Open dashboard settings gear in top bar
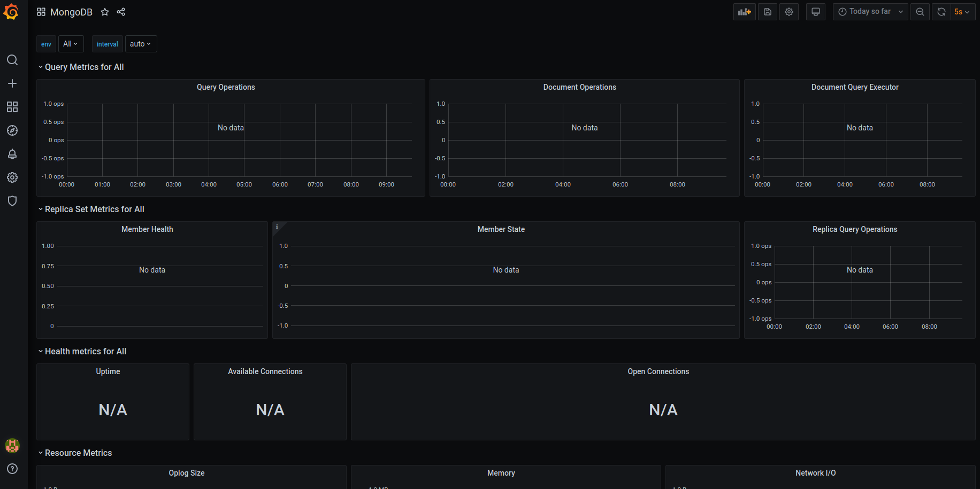The width and height of the screenshot is (980, 489). [789, 12]
